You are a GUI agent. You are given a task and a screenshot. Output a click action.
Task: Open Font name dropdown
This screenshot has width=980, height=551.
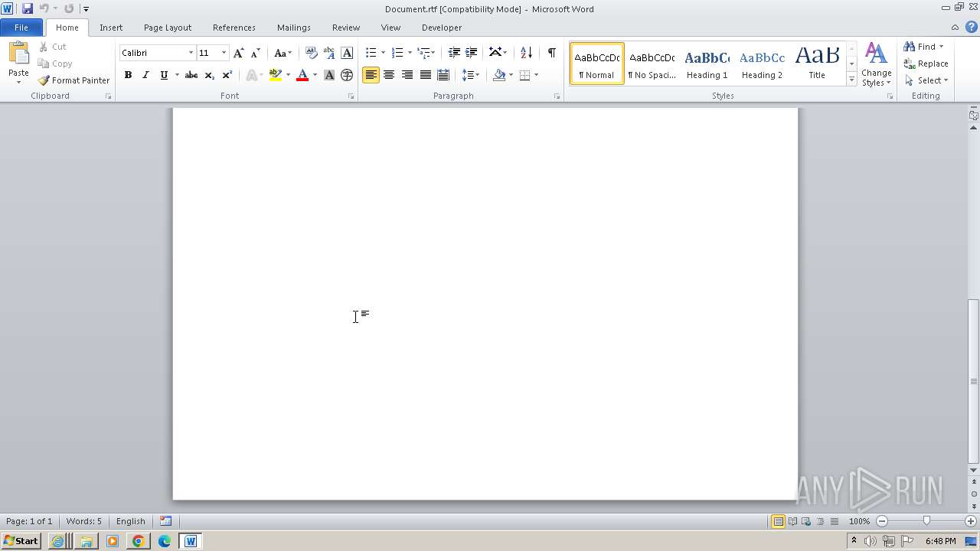(191, 53)
